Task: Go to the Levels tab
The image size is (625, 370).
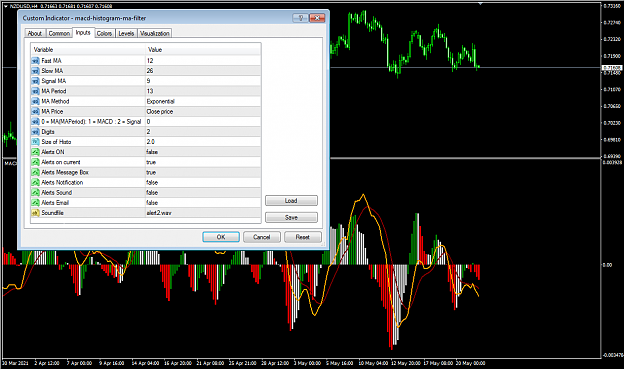Action: point(126,33)
